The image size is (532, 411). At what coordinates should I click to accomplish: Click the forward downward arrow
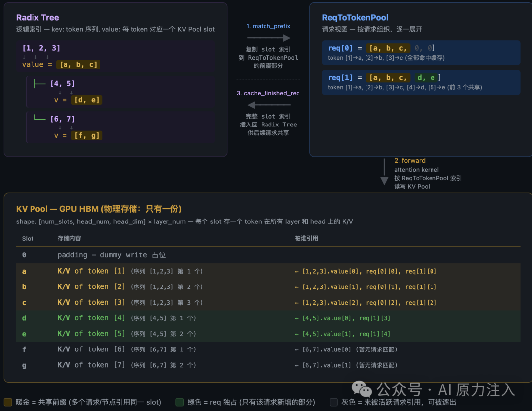pos(384,172)
